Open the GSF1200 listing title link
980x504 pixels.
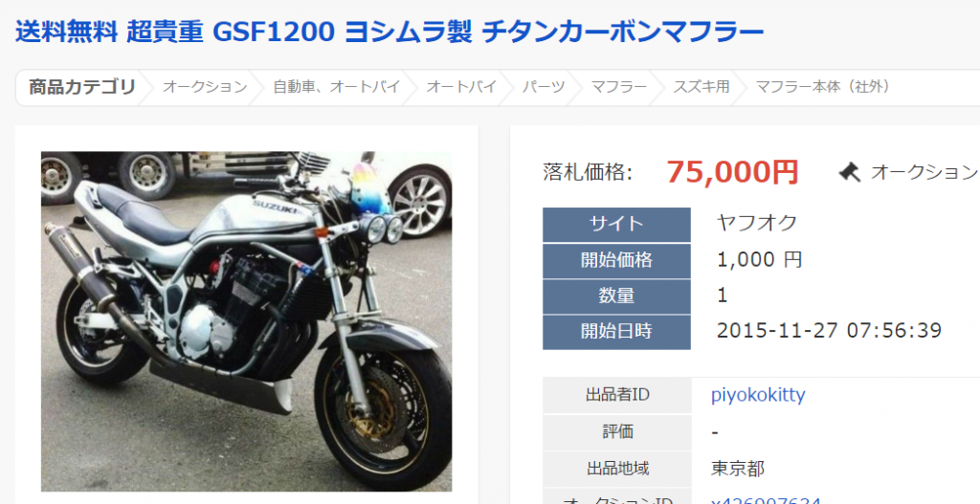click(x=390, y=32)
